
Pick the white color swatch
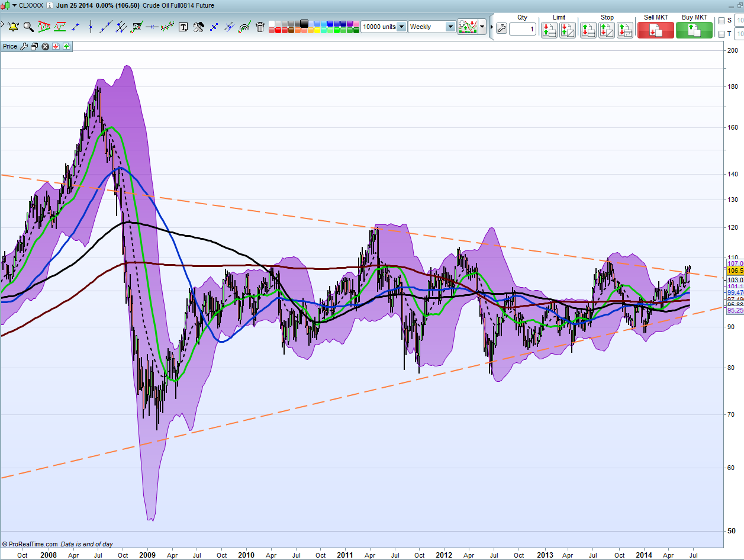tap(271, 24)
